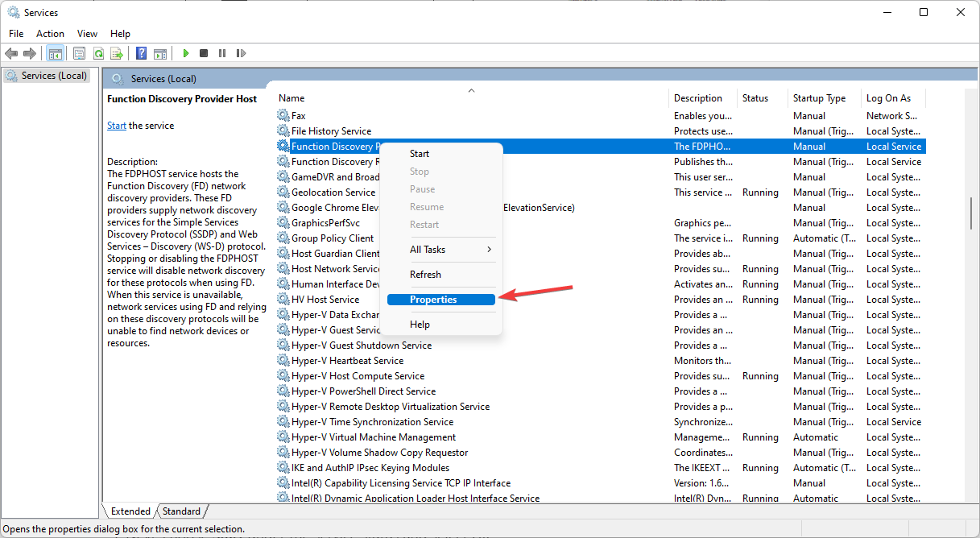
Task: Click the blue question-mark Help toolbar icon
Action: (x=141, y=53)
